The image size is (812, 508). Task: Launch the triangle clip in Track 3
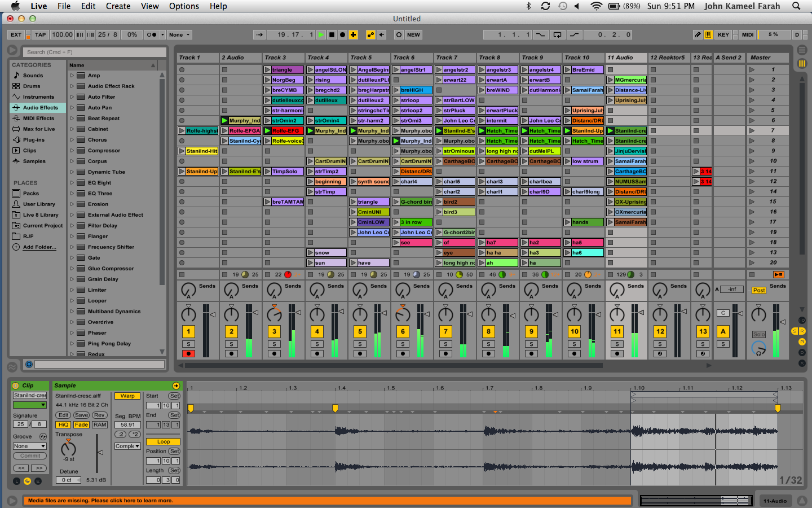[x=267, y=70]
